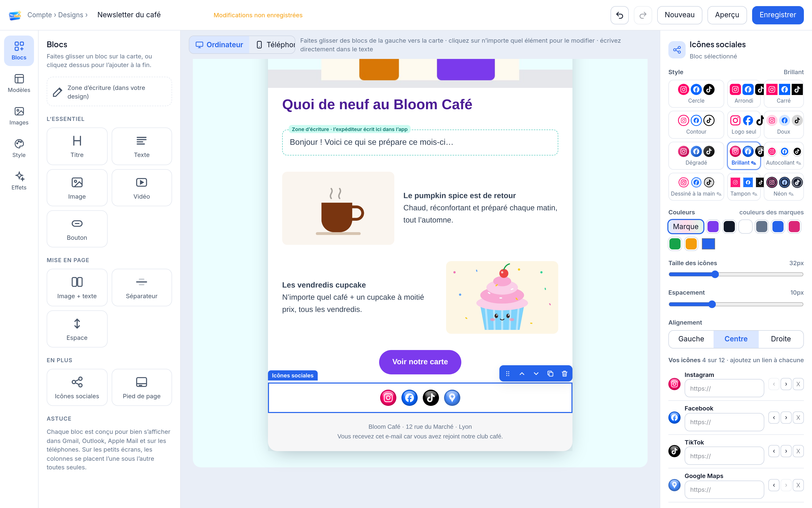The image size is (812, 508).
Task: Select the Néon icon style
Action: [x=784, y=187]
